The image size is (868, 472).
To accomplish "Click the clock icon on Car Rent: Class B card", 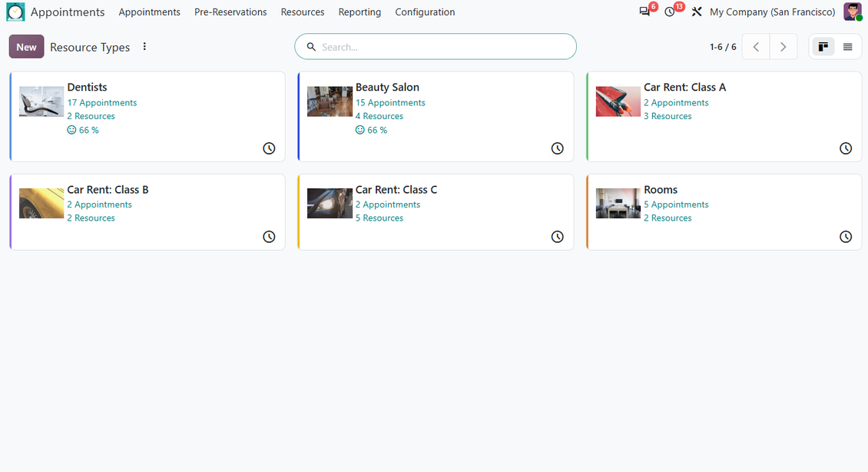I will (x=269, y=237).
